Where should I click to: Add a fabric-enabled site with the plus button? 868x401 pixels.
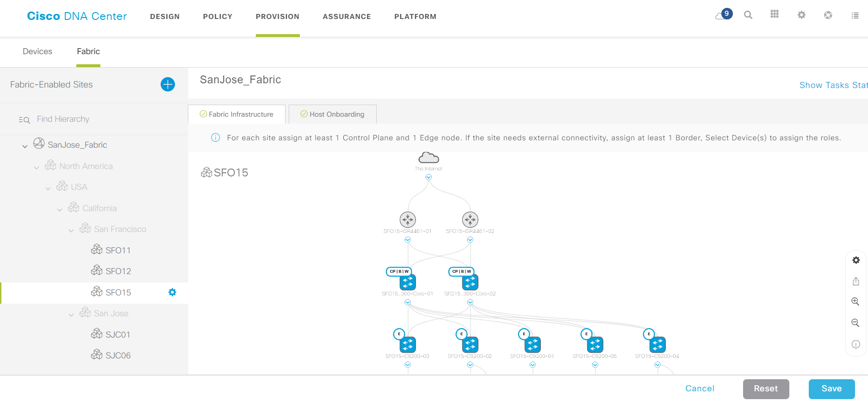tap(167, 84)
